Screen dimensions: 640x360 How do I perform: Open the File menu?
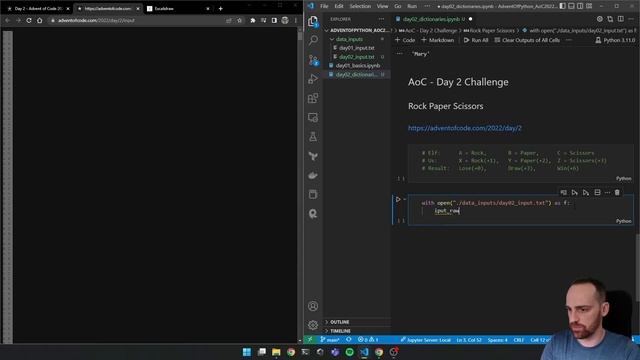pos(324,6)
